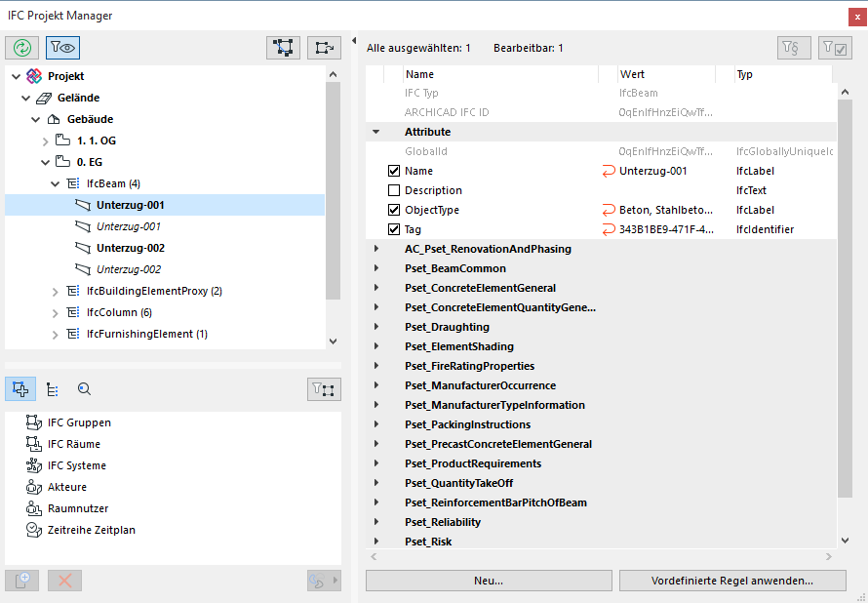Enable the Description attribute checkbox
The width and height of the screenshot is (868, 603).
coord(394,190)
